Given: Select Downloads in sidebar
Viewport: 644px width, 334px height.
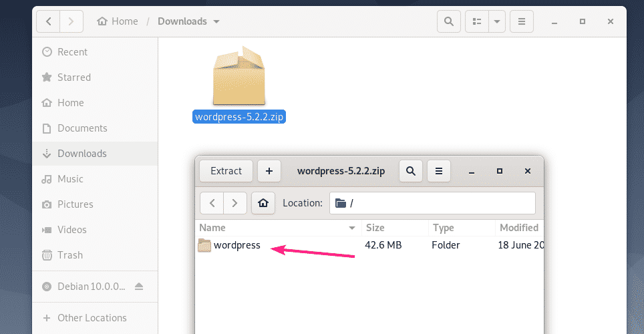Looking at the screenshot, I should 95,154.
